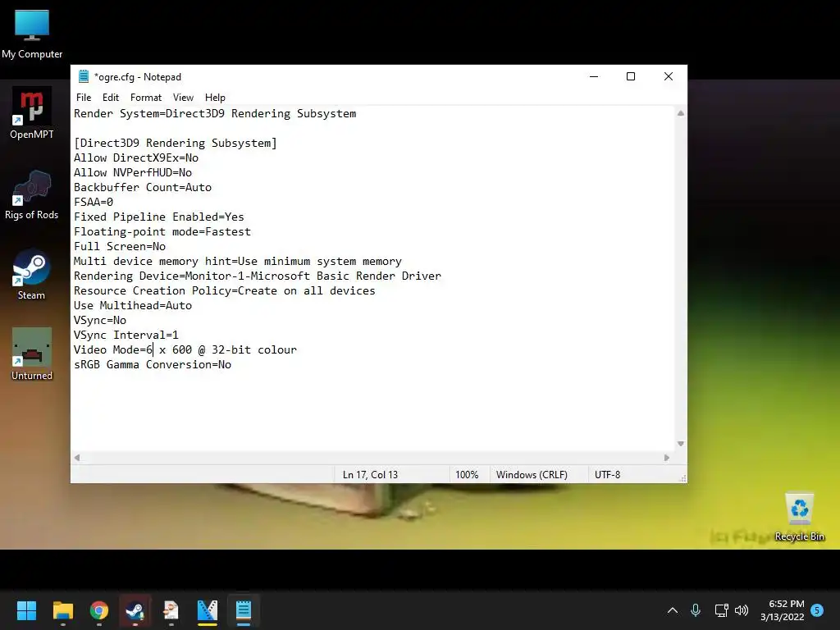Open the clock and date flyout
840x630 pixels.
click(782, 610)
